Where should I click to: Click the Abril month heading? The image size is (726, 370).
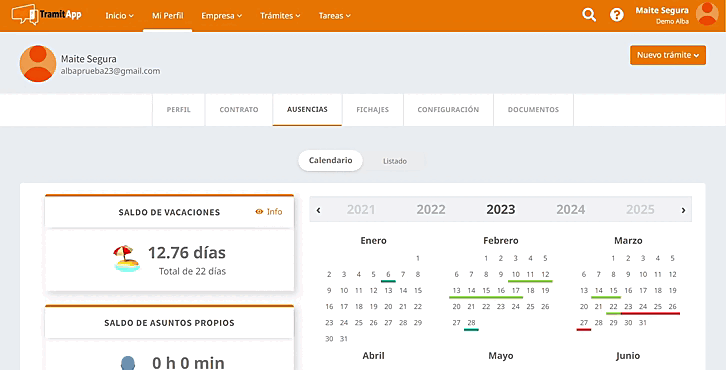(x=373, y=356)
